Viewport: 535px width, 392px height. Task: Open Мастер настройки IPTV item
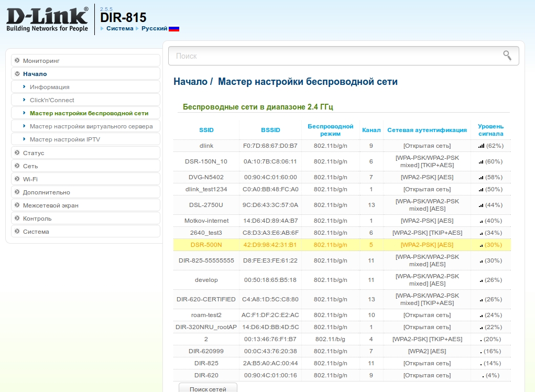(64, 139)
